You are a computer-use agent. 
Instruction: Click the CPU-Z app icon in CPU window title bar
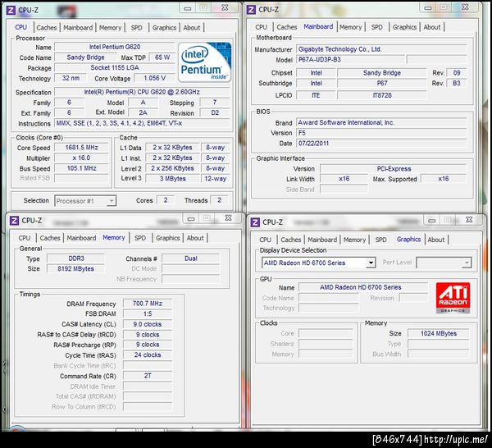(x=11, y=10)
